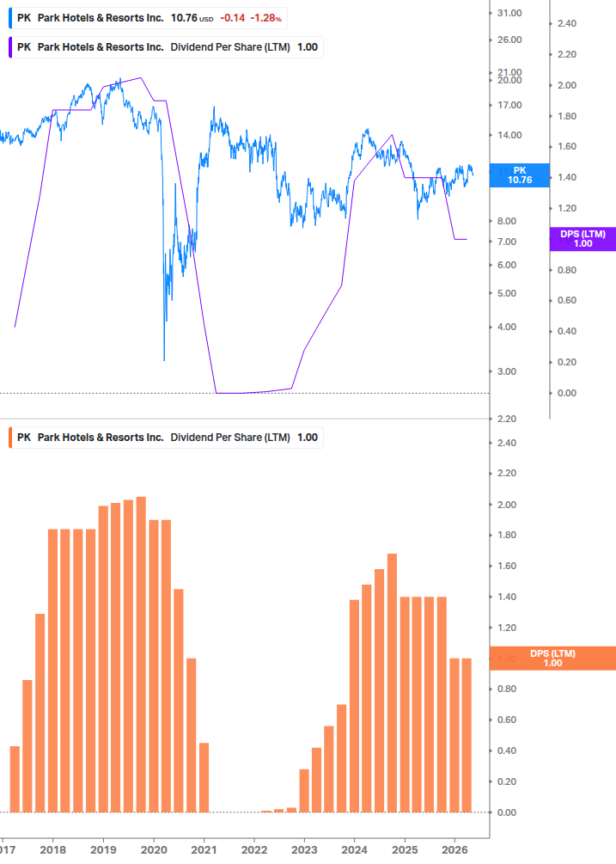Click the 2024 label on time axis
The height and width of the screenshot is (864, 616).
(355, 850)
